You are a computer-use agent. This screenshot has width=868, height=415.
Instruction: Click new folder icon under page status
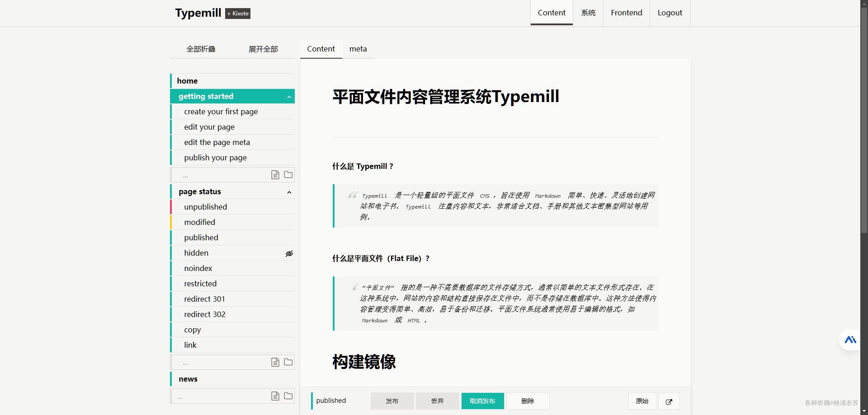point(288,362)
